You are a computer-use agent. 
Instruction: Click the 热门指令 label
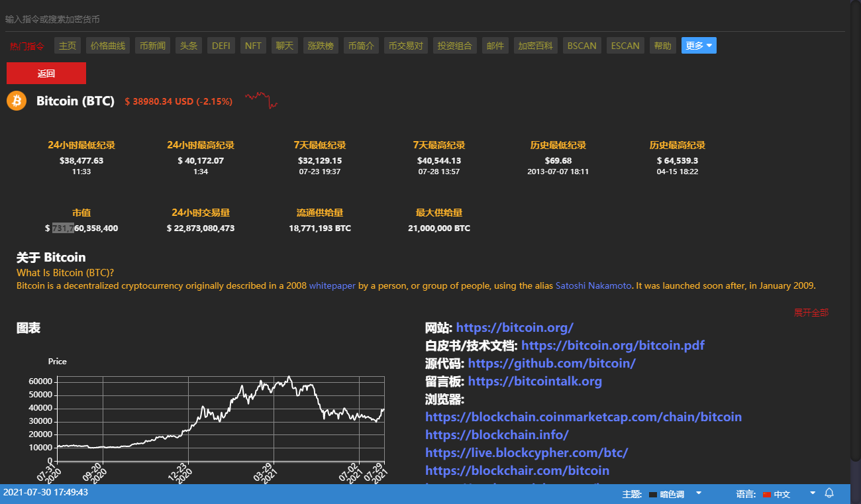click(x=27, y=46)
